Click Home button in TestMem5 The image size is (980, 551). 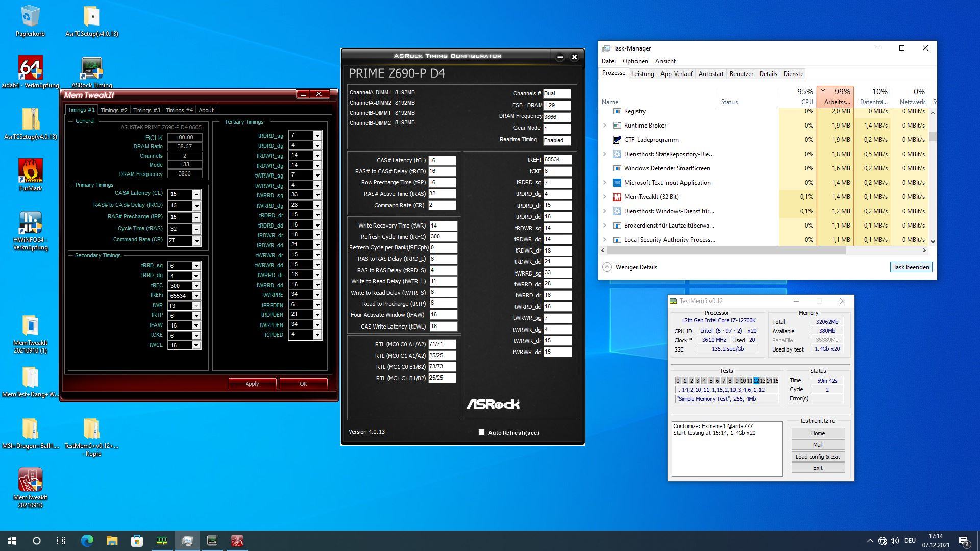pos(818,433)
